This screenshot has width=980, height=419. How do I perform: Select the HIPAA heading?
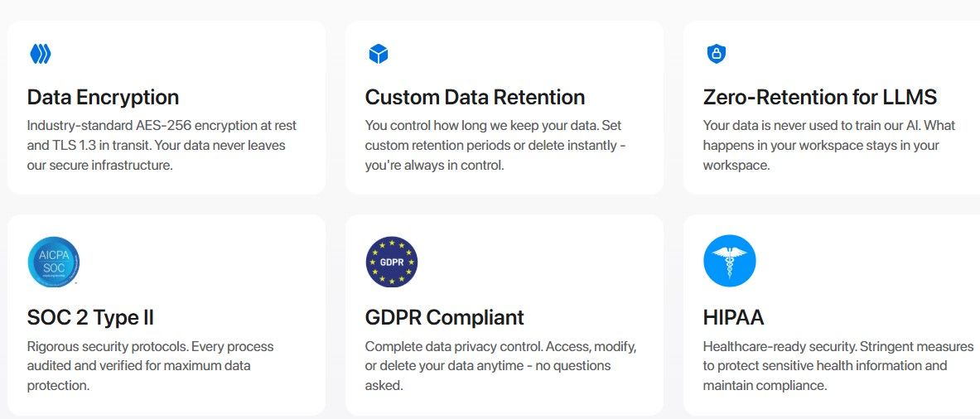(733, 317)
